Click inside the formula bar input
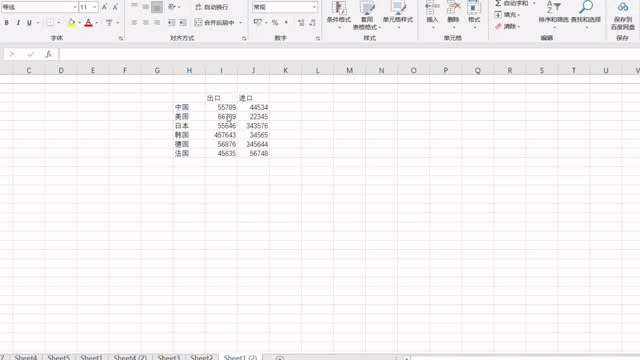640x360 pixels. 349,54
